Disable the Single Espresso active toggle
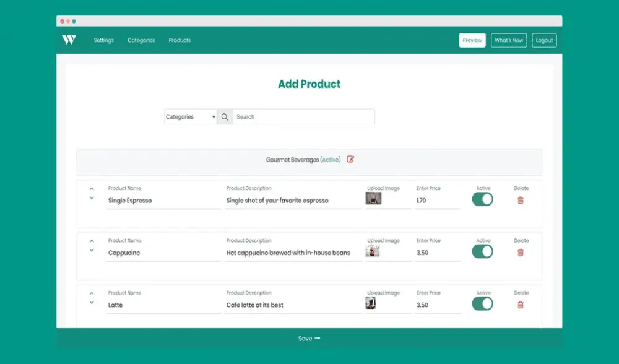 [x=482, y=199]
